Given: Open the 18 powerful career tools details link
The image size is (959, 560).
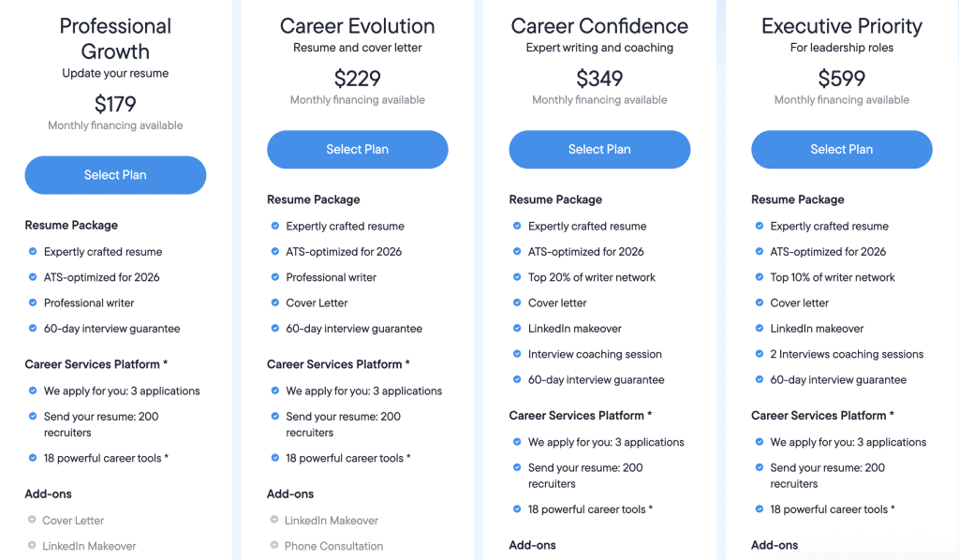Looking at the screenshot, I should [112, 458].
